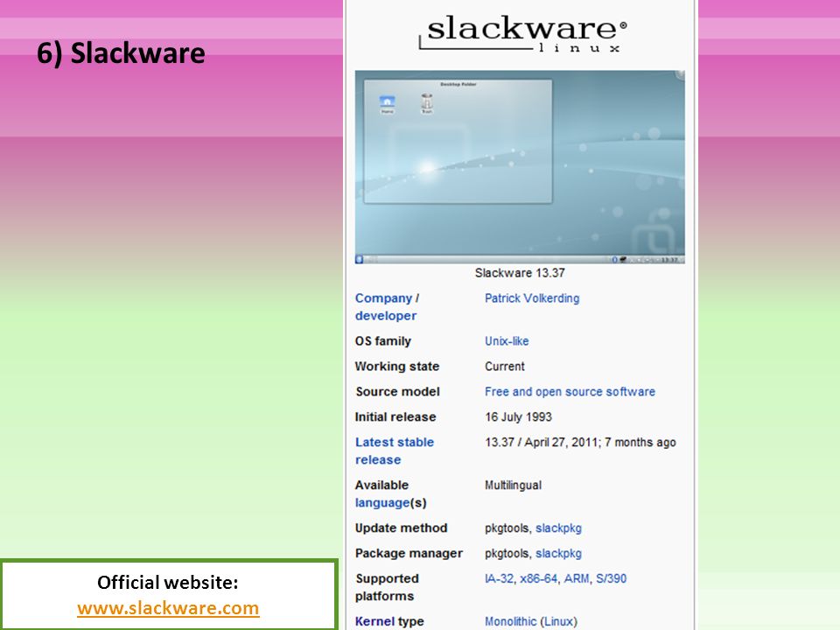Image resolution: width=840 pixels, height=630 pixels.
Task: Open the slackpkg link in Update method row
Action: 558,528
